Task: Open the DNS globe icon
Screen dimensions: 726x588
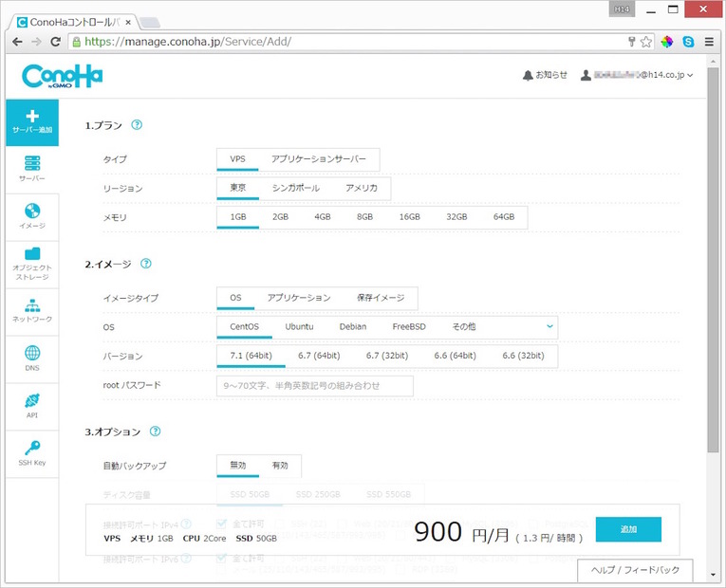Action: click(x=32, y=353)
